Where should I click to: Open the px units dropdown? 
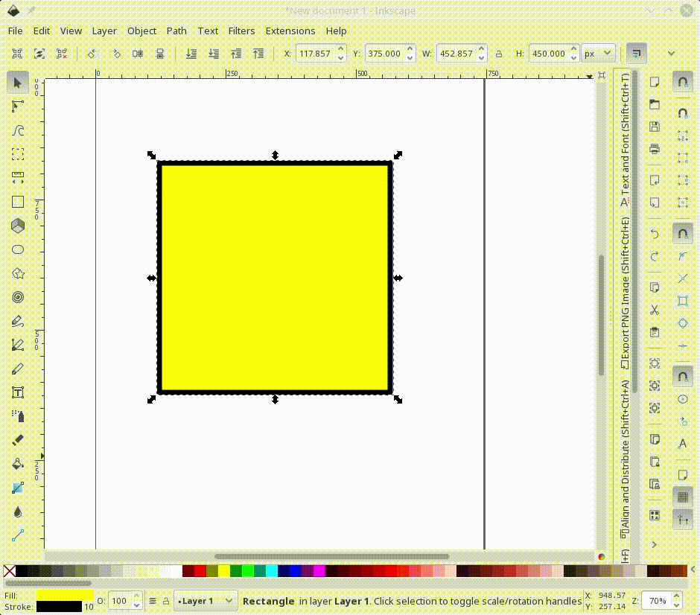[598, 54]
